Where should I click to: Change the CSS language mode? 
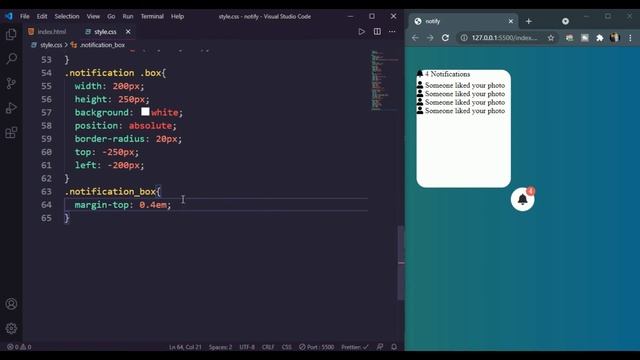[x=287, y=347]
